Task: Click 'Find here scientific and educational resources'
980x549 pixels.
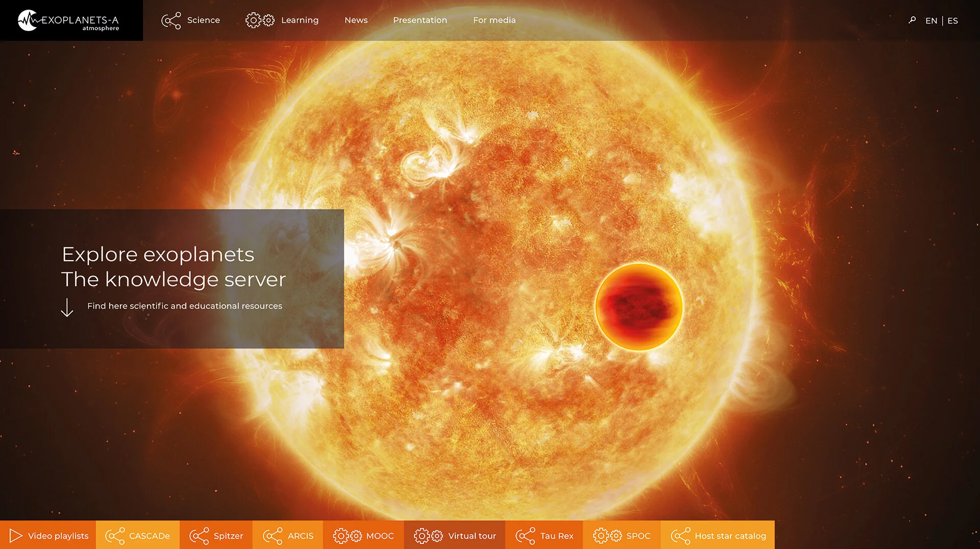Action: coord(184,306)
